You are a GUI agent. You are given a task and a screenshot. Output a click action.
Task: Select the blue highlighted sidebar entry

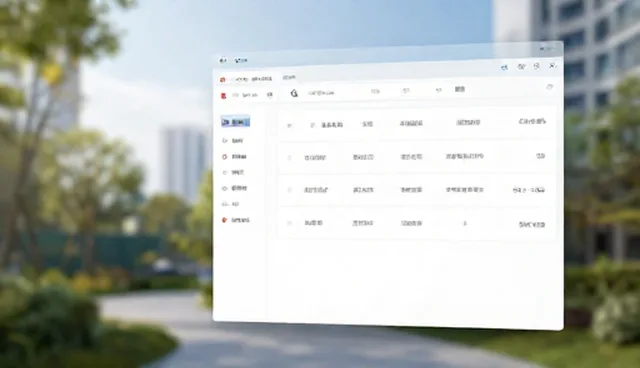click(x=235, y=122)
